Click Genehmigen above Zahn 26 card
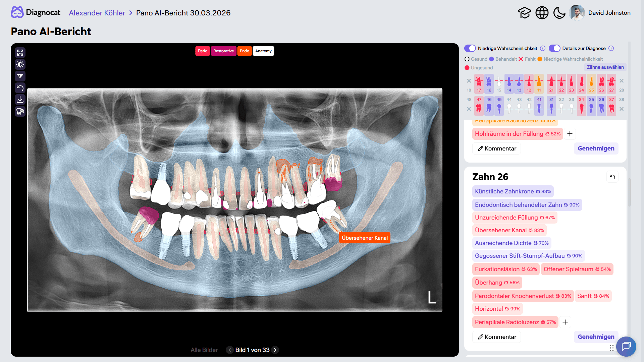The height and width of the screenshot is (362, 644). [596, 148]
